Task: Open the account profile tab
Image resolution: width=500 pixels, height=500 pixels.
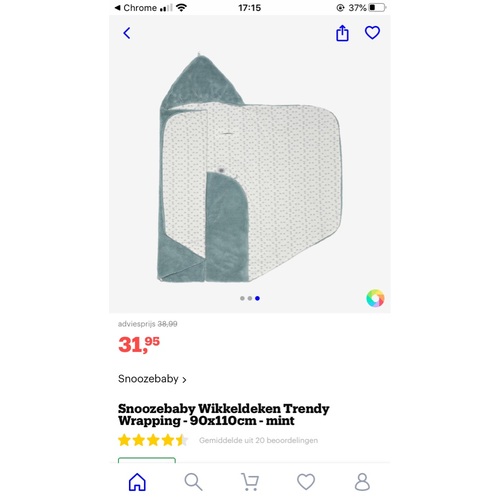Action: coord(362,482)
